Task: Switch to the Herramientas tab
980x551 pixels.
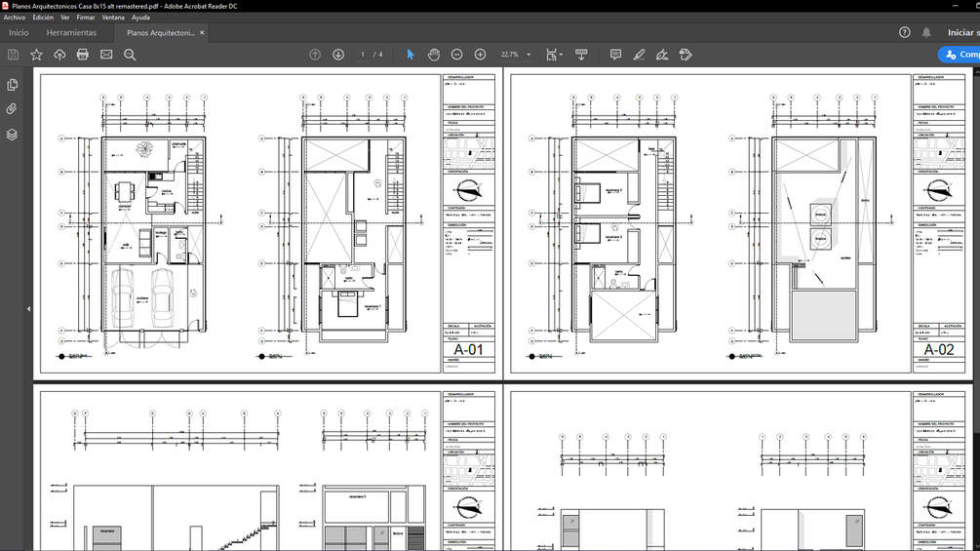Action: [x=71, y=32]
